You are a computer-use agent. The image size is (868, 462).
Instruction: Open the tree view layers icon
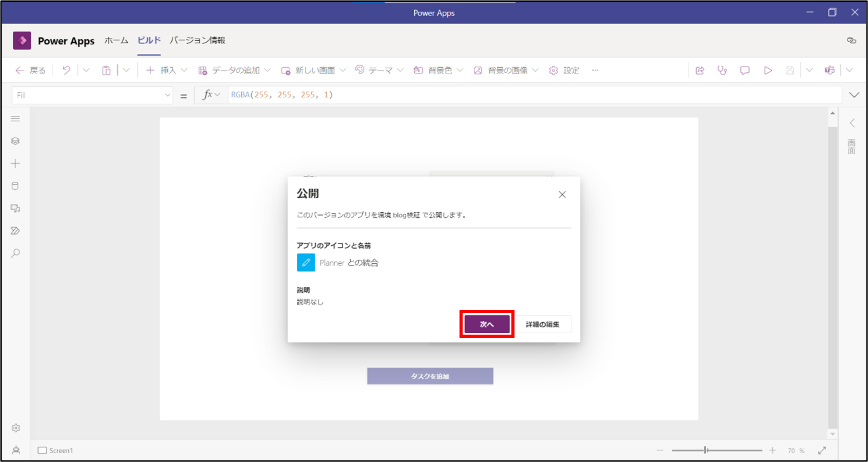point(16,141)
